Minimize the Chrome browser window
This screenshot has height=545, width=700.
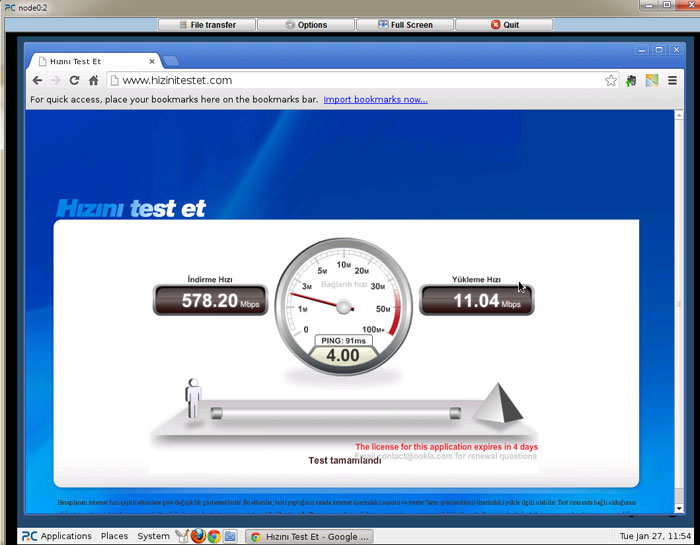[x=642, y=50]
